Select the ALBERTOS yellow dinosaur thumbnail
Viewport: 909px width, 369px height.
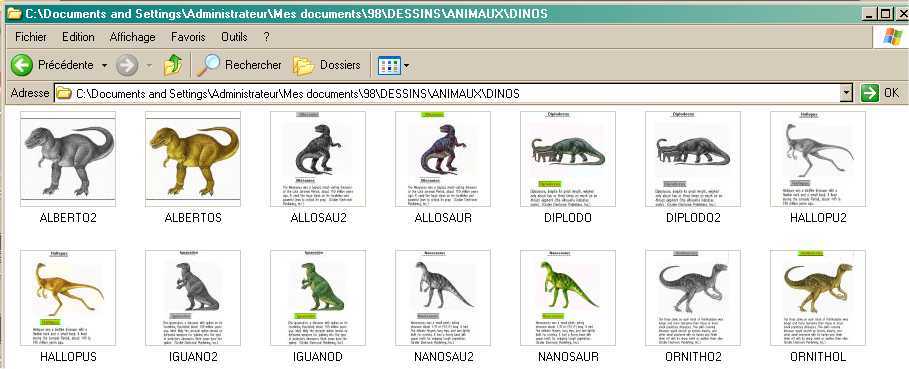[x=193, y=159]
